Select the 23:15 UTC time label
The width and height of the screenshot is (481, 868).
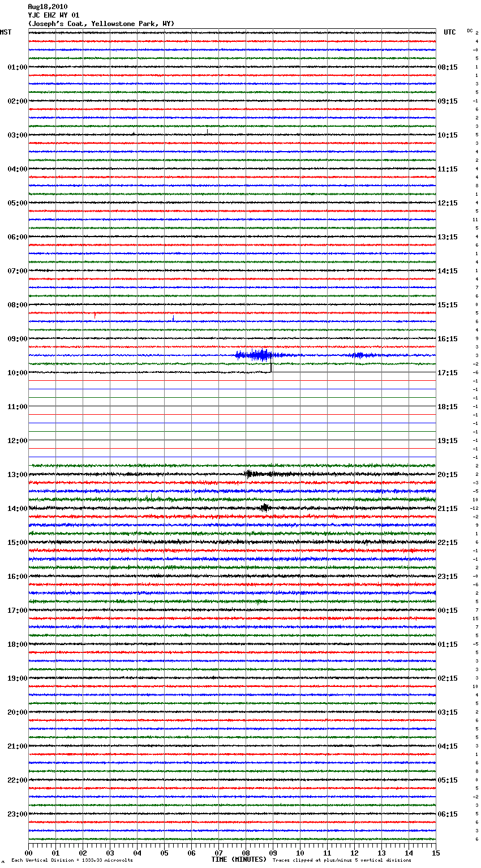pyautogui.click(x=448, y=577)
